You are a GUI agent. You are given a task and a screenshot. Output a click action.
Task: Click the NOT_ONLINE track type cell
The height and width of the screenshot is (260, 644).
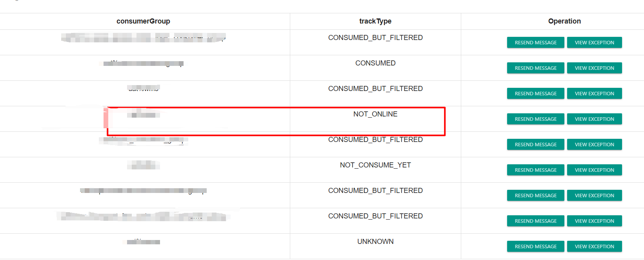point(375,114)
